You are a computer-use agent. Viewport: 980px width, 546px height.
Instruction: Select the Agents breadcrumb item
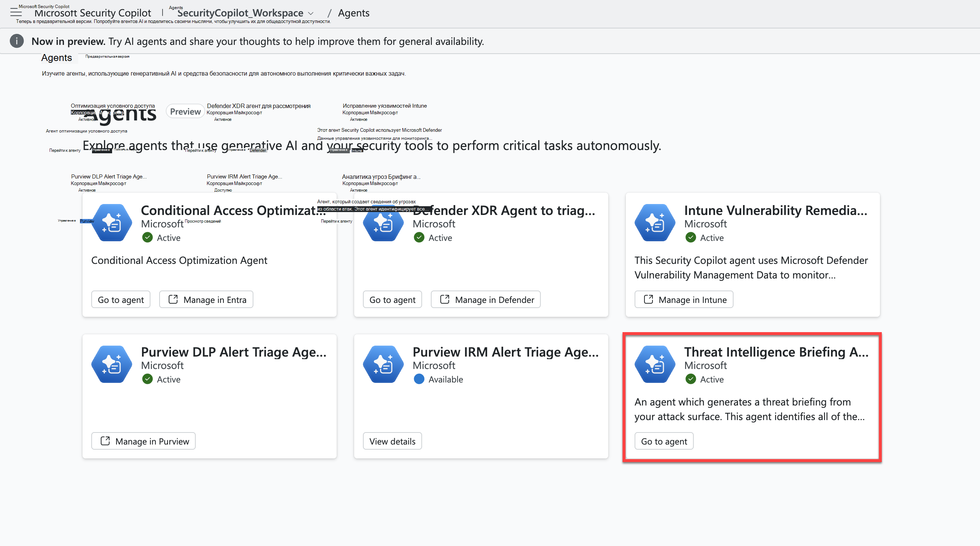[x=353, y=13]
